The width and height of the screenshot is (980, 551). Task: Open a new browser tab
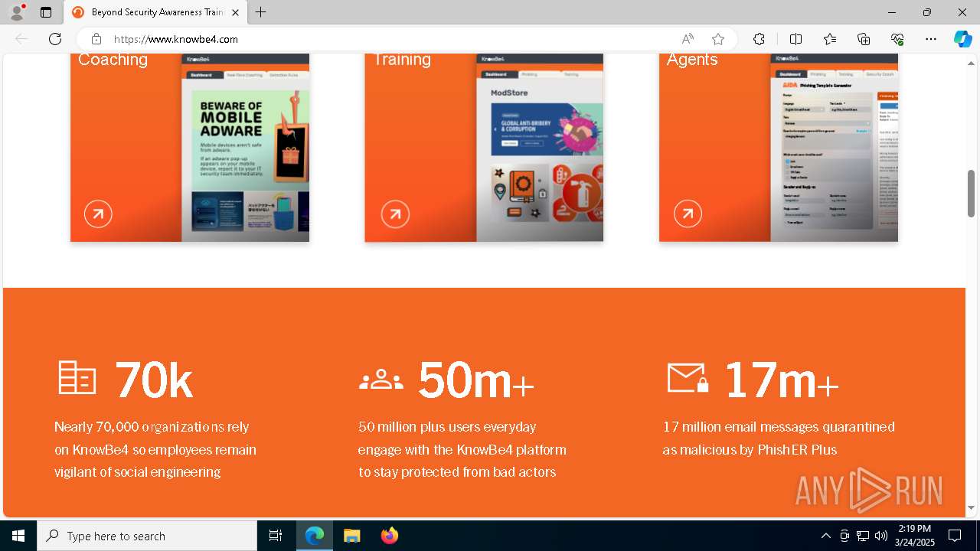(260, 12)
